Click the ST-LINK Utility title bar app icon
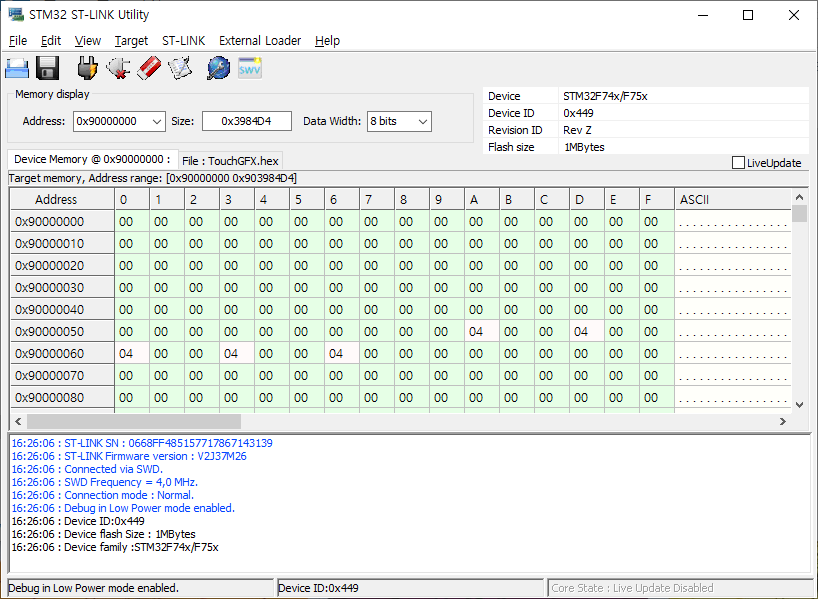The image size is (818, 599). coord(16,14)
